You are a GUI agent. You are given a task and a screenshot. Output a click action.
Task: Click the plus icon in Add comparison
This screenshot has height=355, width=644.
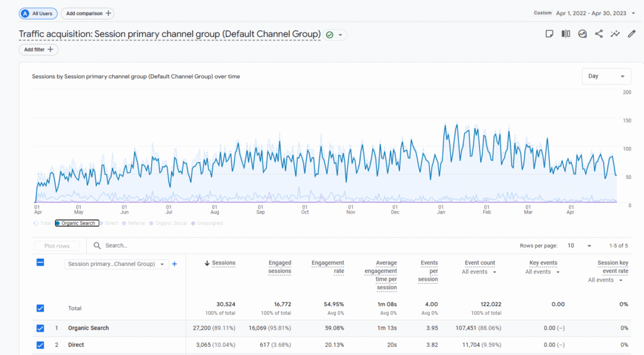point(108,13)
